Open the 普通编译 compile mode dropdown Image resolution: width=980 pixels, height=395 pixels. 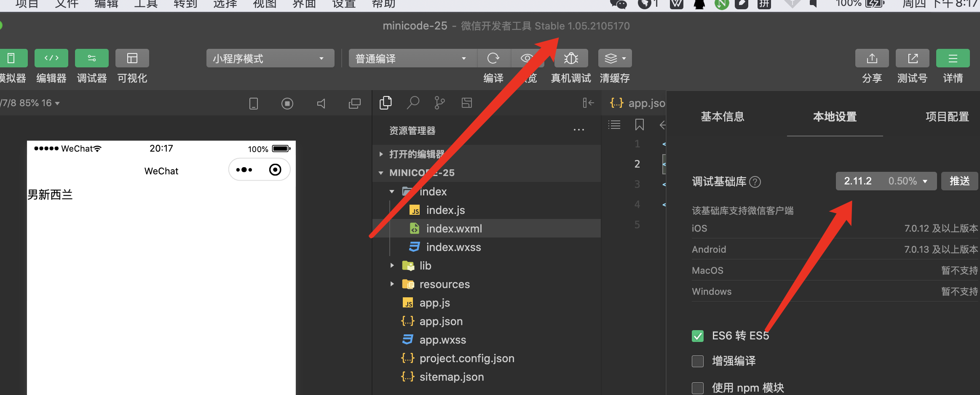coord(412,58)
